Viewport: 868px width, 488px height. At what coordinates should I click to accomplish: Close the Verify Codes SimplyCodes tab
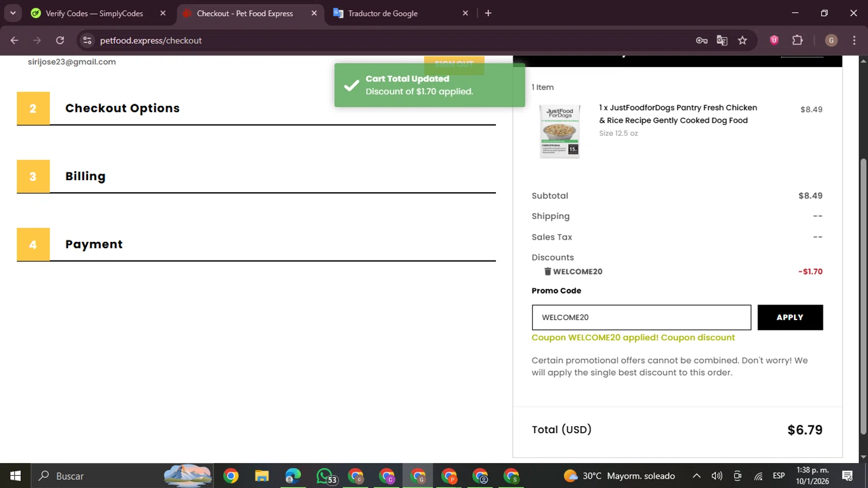coord(163,13)
